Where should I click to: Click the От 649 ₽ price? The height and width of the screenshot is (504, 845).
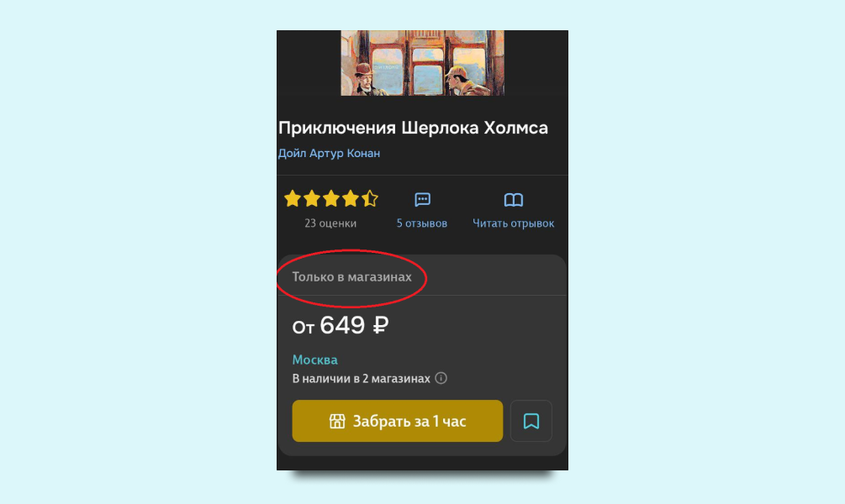341,325
